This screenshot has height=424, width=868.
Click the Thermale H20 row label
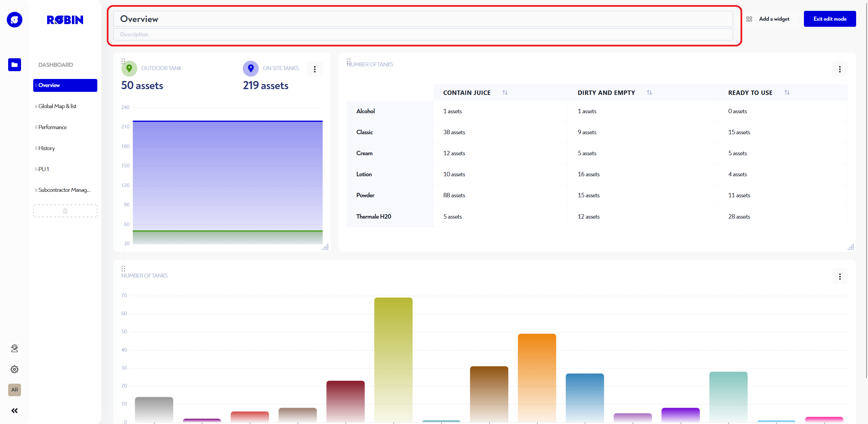(x=374, y=217)
